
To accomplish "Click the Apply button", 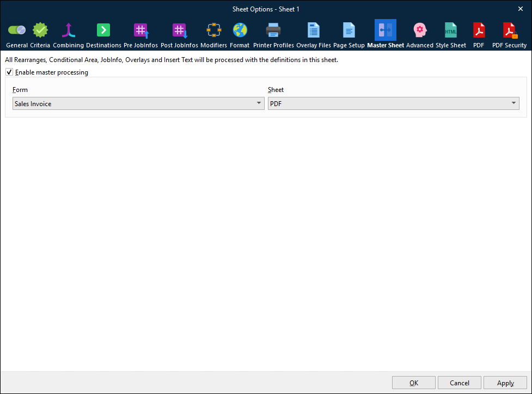I will (505, 383).
